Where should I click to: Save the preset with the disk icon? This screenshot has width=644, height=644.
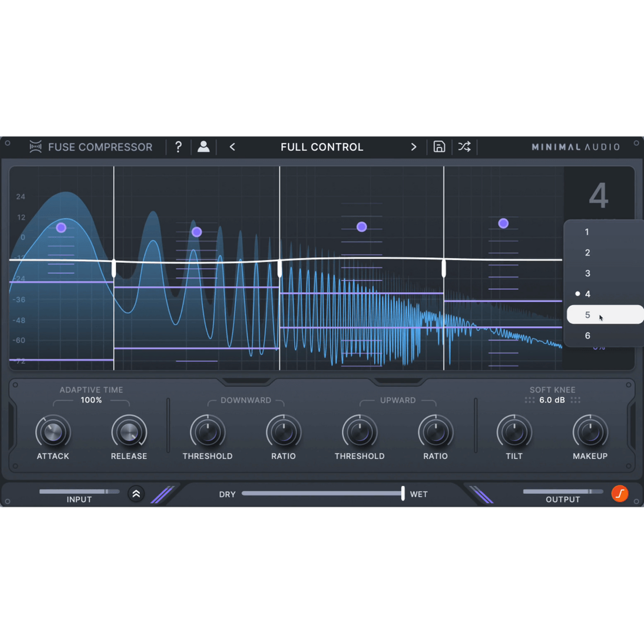pyautogui.click(x=439, y=147)
